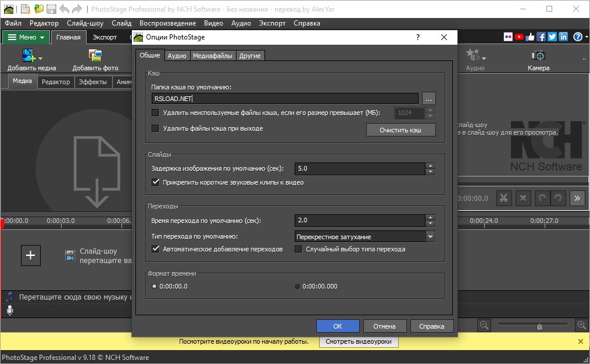Enable Удалить файлы кэша при выходе
590x364 pixels.
(x=155, y=128)
